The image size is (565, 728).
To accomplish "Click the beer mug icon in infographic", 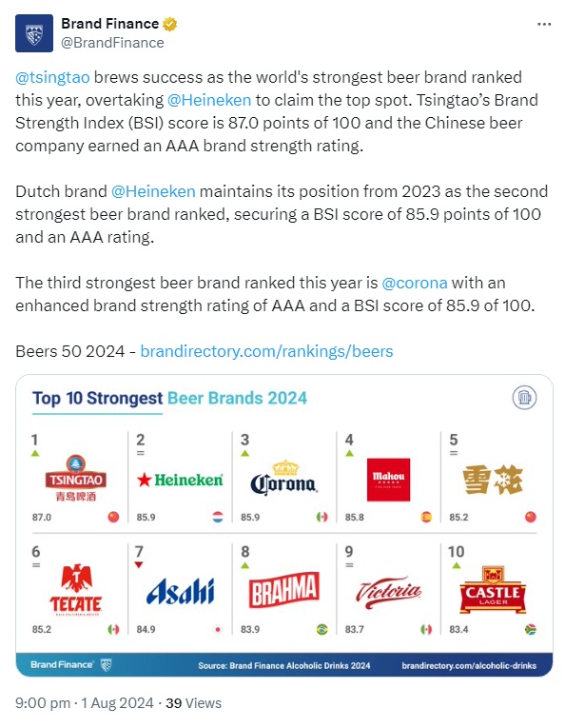I will point(524,398).
